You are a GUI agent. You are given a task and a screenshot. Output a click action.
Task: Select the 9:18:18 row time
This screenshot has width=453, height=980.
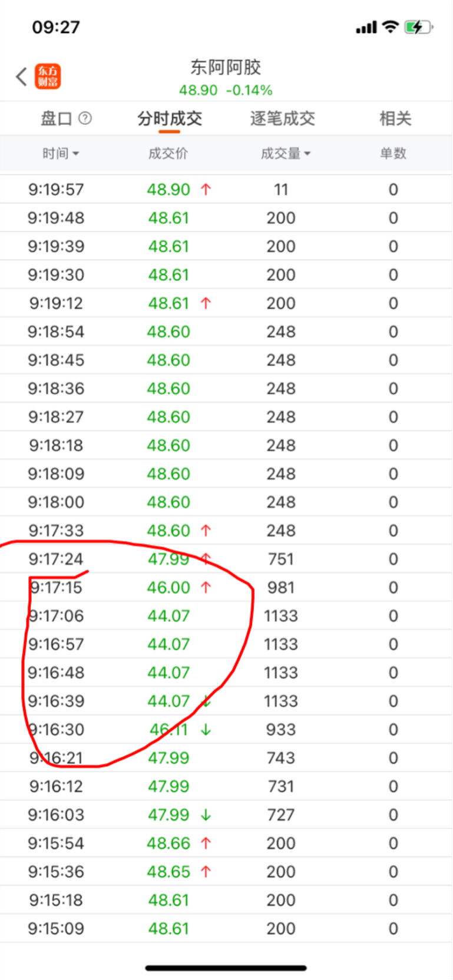tap(56, 445)
